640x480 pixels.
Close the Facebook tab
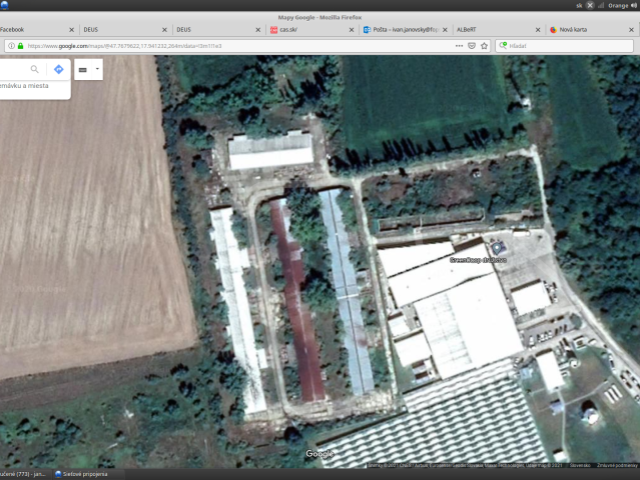[71, 30]
